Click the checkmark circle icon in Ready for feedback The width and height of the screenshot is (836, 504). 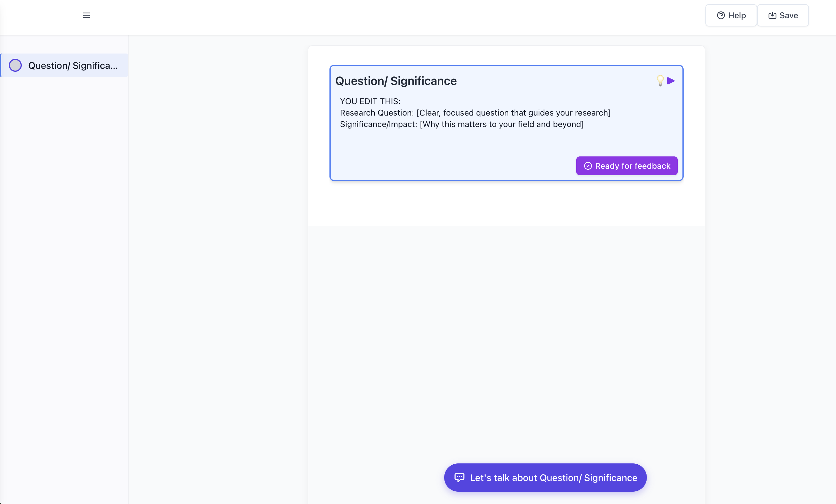pos(588,166)
